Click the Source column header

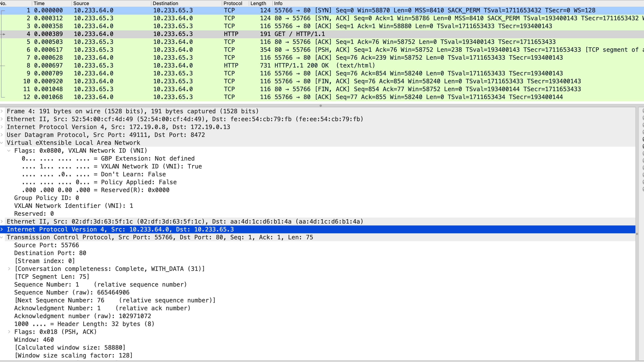[81, 3]
